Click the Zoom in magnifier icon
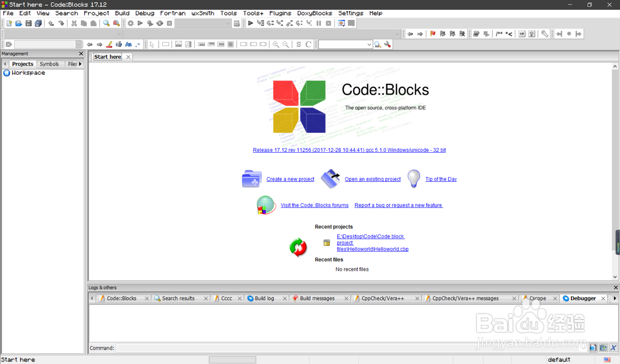 (x=276, y=44)
